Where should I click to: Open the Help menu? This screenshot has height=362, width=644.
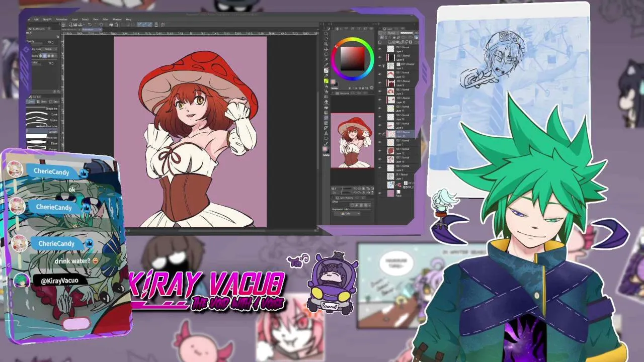click(x=128, y=20)
